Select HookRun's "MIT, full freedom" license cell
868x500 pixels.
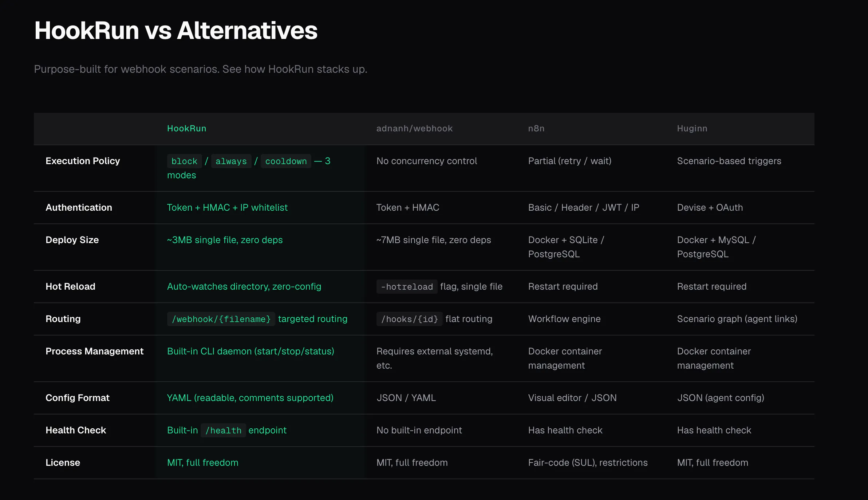pyautogui.click(x=203, y=463)
